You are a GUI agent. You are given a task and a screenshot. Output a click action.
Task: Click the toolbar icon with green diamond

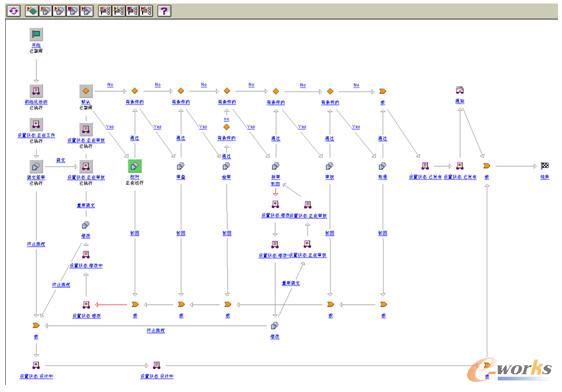tap(32, 11)
